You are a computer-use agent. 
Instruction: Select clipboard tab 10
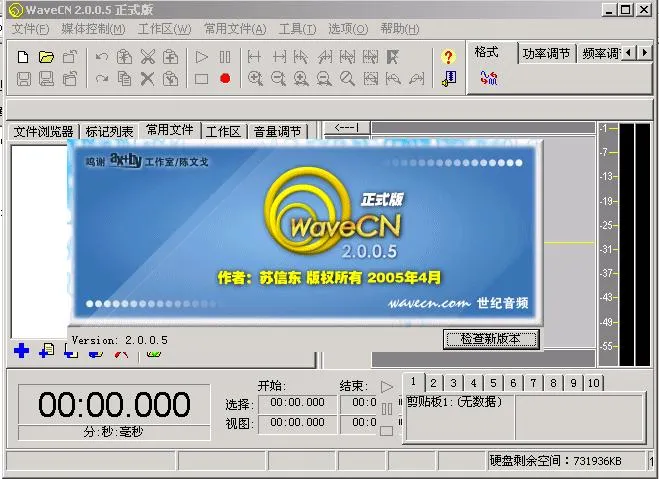tap(593, 383)
